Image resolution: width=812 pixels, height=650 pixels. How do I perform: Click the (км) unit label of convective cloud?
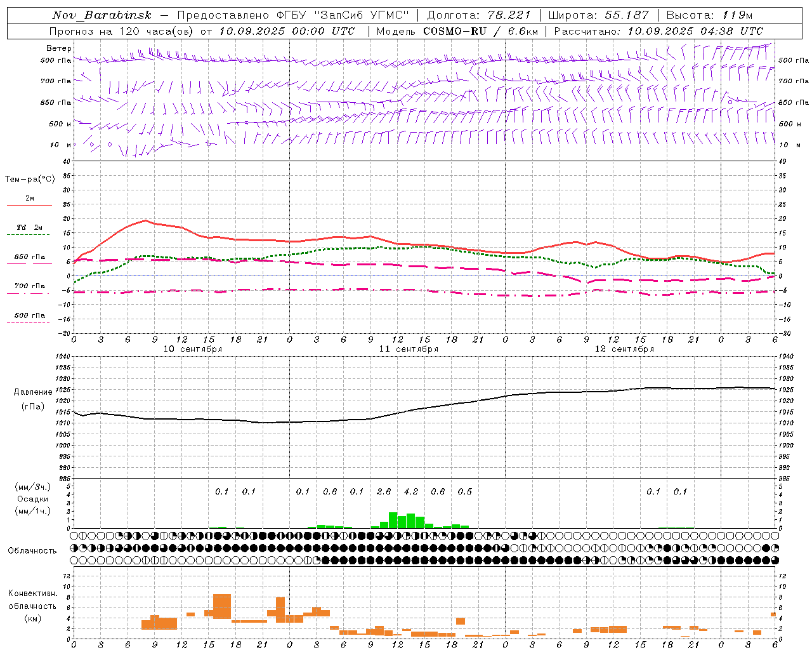click(33, 618)
